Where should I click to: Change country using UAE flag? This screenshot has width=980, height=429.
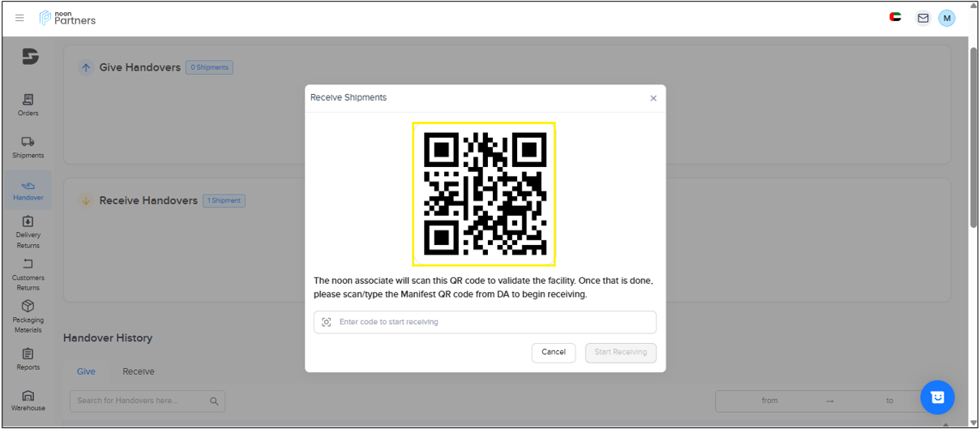pyautogui.click(x=895, y=17)
